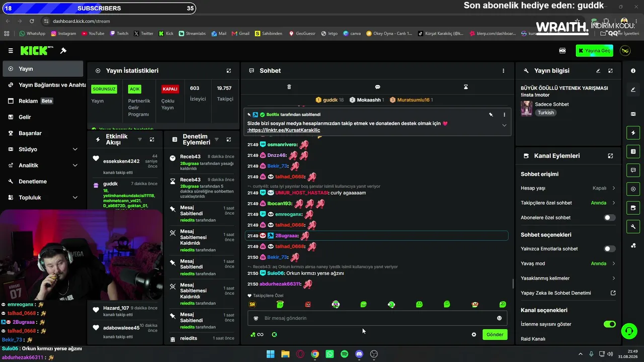Open Başarılar in the sidebar
644x362 pixels.
point(43,133)
